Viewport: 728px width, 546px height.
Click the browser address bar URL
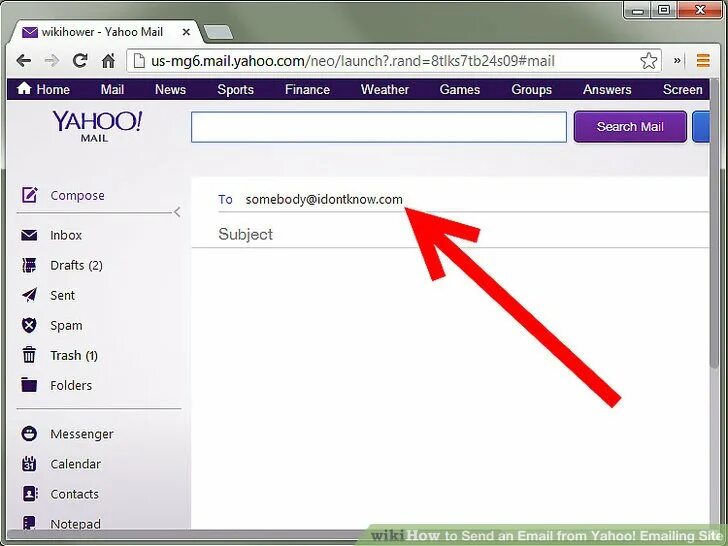tap(353, 61)
